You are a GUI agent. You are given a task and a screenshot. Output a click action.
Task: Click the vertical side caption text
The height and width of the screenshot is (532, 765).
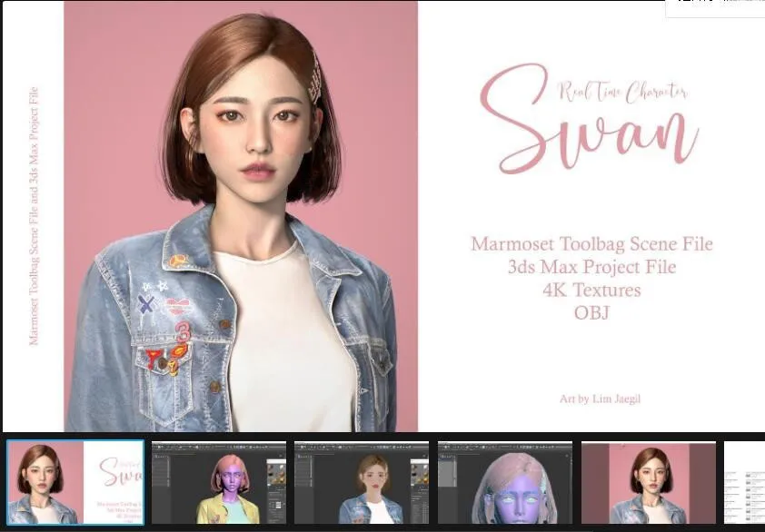coord(35,215)
